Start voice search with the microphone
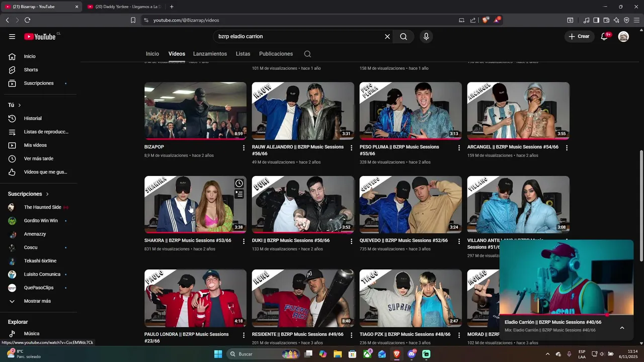Viewport: 644px width, 362px height. click(x=426, y=36)
